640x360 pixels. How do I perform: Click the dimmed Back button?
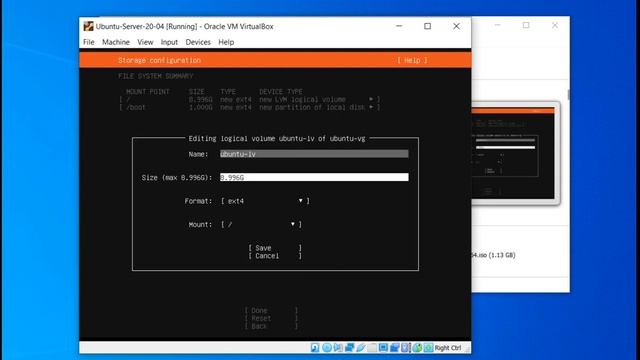(271, 326)
